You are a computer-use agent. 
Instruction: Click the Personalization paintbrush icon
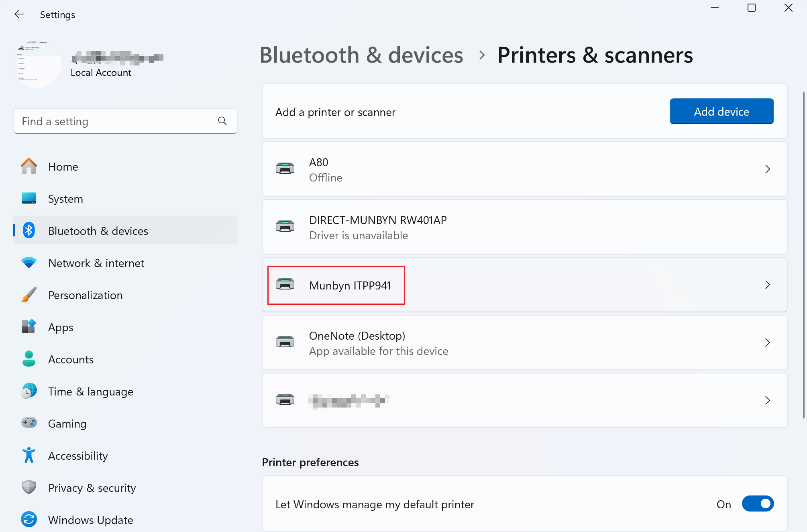tap(29, 295)
